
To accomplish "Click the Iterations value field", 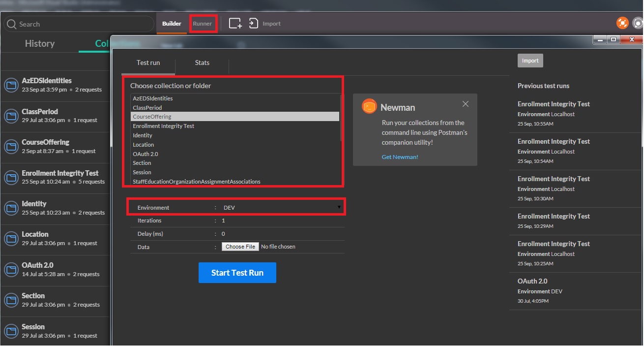I will 282,221.
